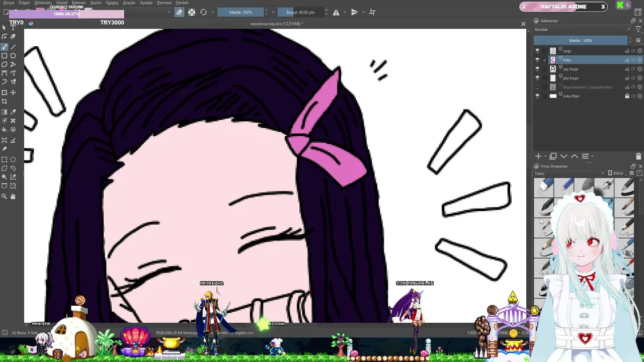
Task: Select the Shape Select tool
Action: tap(4, 27)
